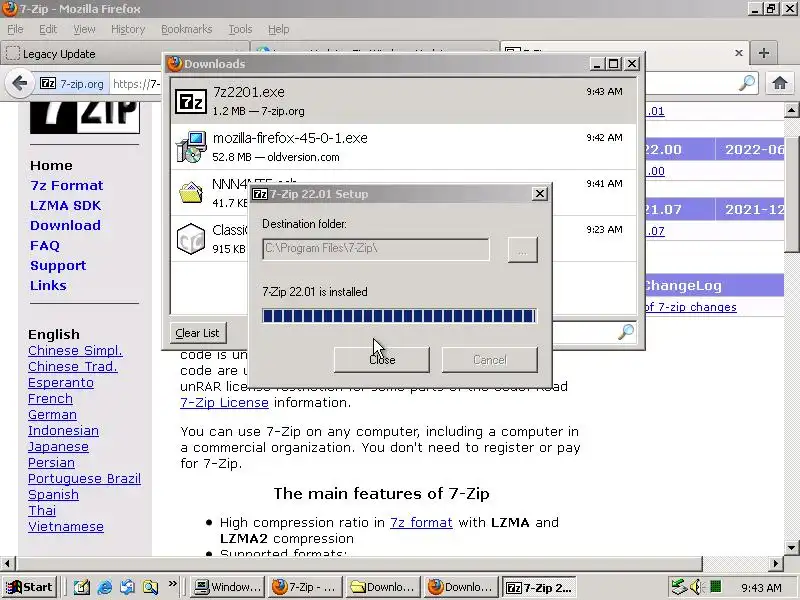Go to the Download page link
The image size is (800, 600).
pyautogui.click(x=65, y=225)
